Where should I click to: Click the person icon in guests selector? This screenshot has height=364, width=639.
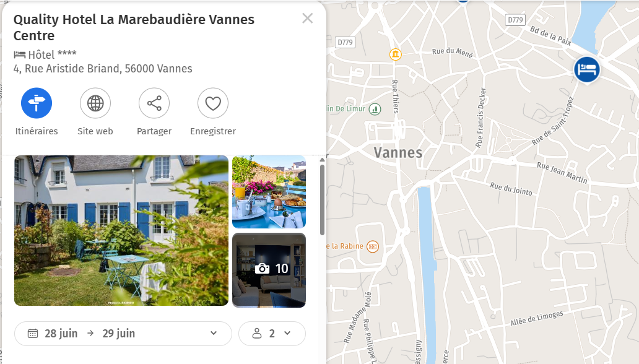(x=257, y=334)
